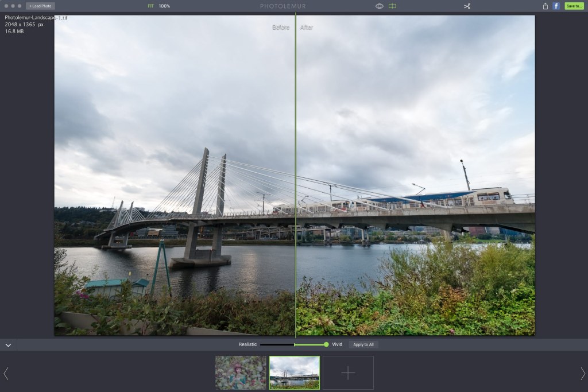Screen dimensions: 588x392
Task: Click the eye preview icon in the toolbar
Action: pyautogui.click(x=379, y=6)
